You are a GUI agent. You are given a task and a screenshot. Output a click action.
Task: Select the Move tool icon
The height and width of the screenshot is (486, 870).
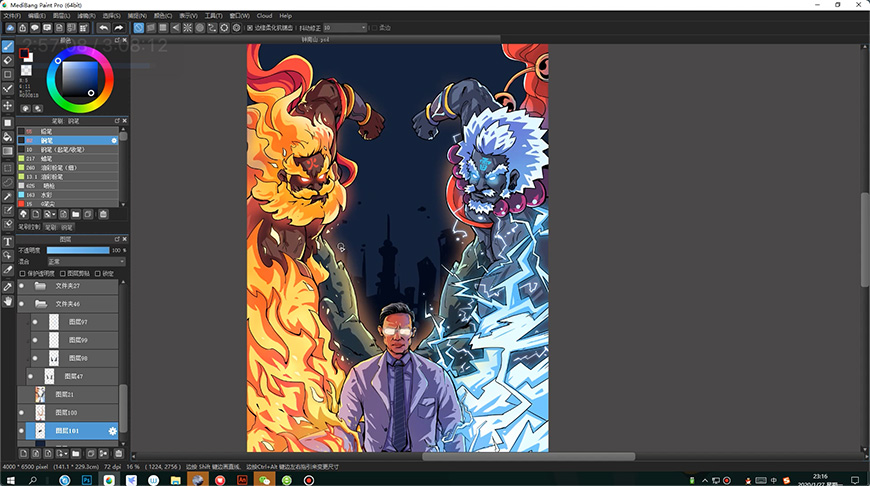(8, 105)
